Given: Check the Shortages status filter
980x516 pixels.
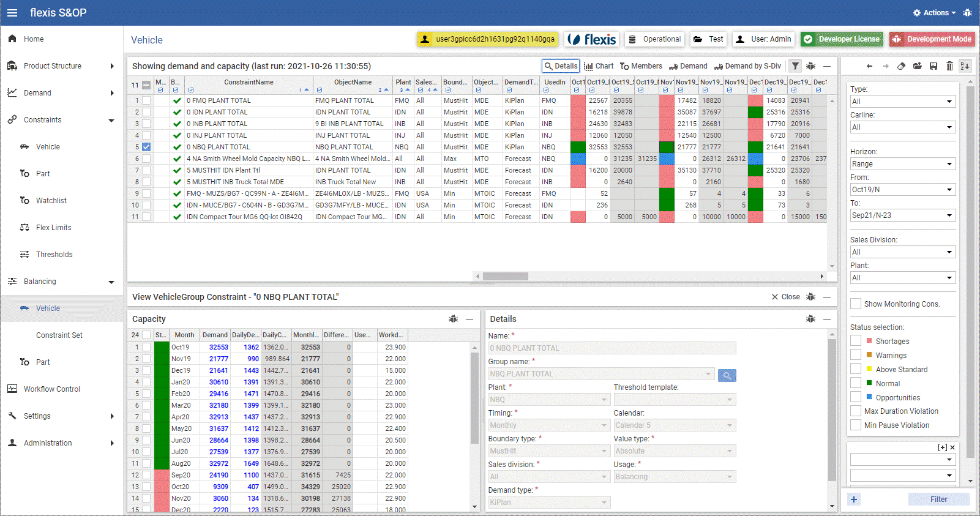Looking at the screenshot, I should (x=856, y=341).
